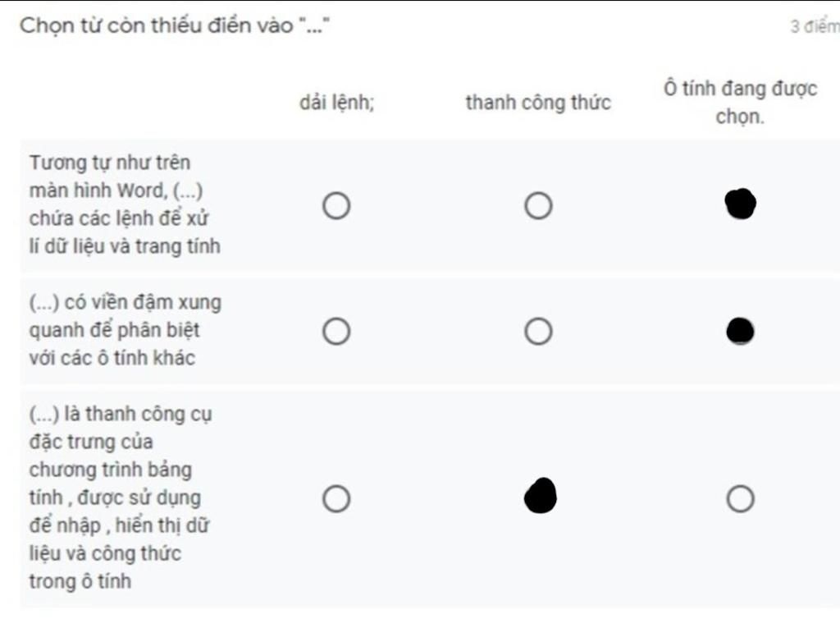Click row text 'có viền đậm xung quanh'
840x619 pixels.
pyautogui.click(x=125, y=330)
